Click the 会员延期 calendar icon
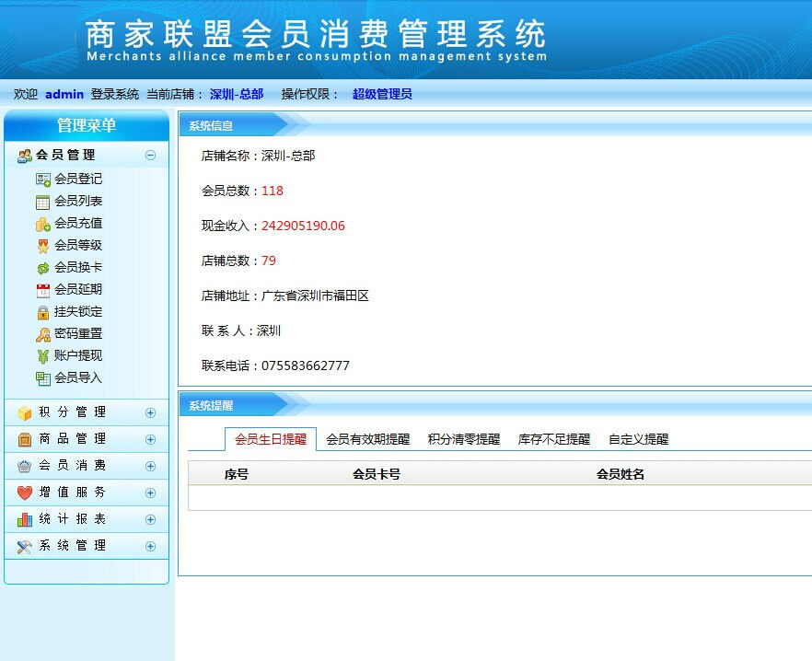Image resolution: width=812 pixels, height=661 pixels. [x=43, y=290]
